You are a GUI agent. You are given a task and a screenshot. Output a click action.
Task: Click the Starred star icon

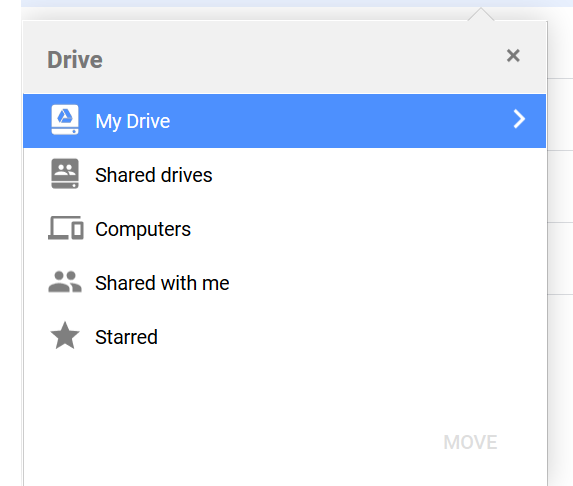[65, 335]
